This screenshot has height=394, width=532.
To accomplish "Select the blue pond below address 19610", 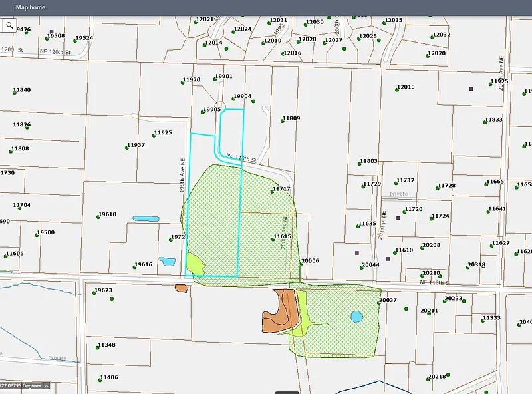I will coord(146,218).
